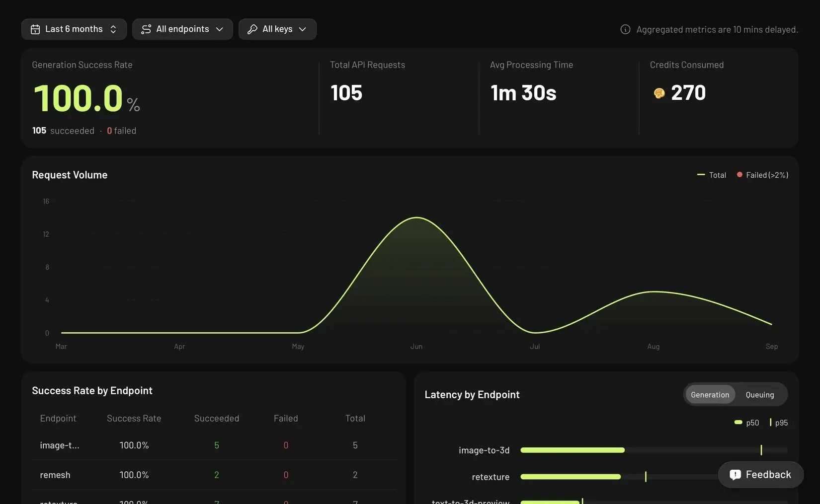
Task: Click the Endpoint column header
Action: coord(58,419)
